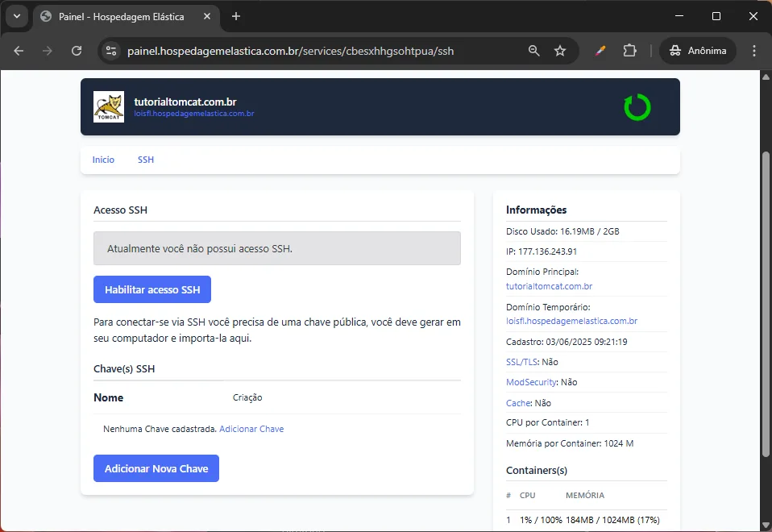Click the ModSecurity link

pos(531,382)
